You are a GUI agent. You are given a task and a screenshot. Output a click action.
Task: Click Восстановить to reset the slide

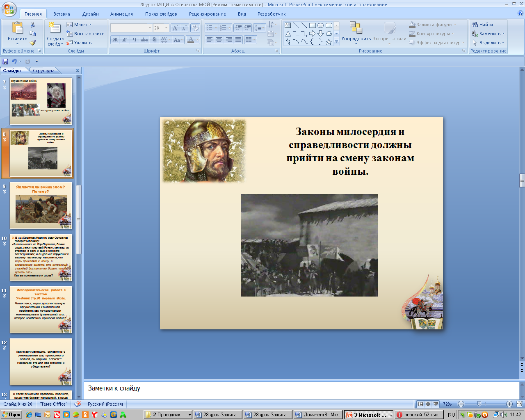click(x=86, y=34)
